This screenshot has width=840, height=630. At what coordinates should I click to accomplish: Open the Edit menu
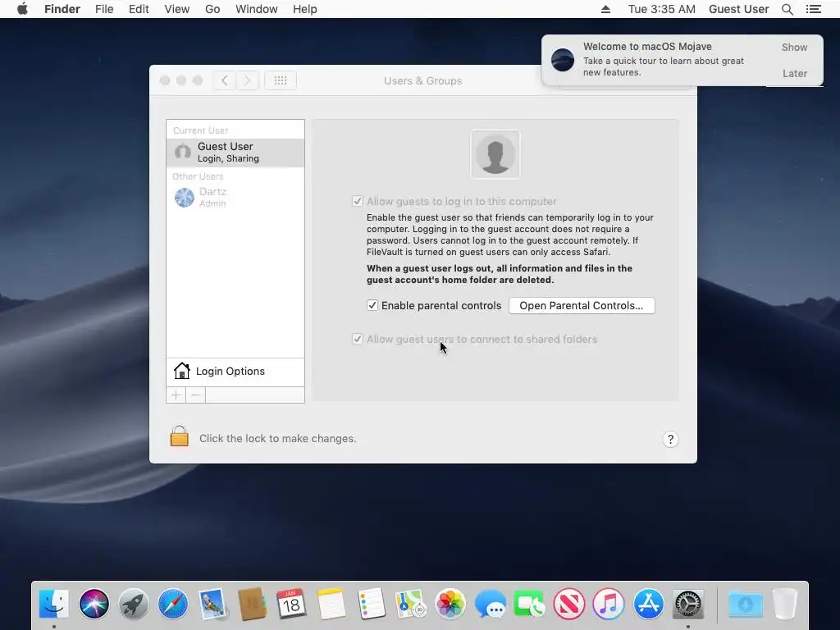pos(139,9)
